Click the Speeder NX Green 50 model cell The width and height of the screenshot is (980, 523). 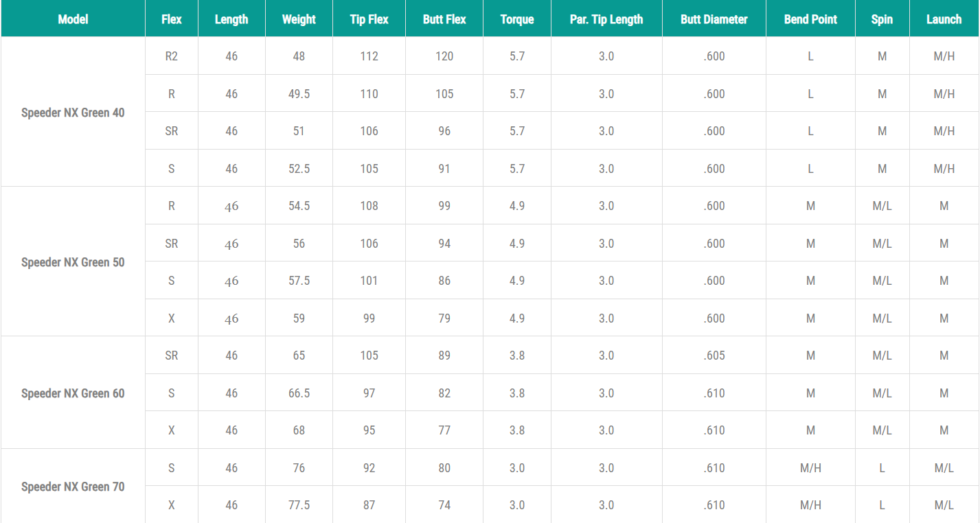point(73,262)
